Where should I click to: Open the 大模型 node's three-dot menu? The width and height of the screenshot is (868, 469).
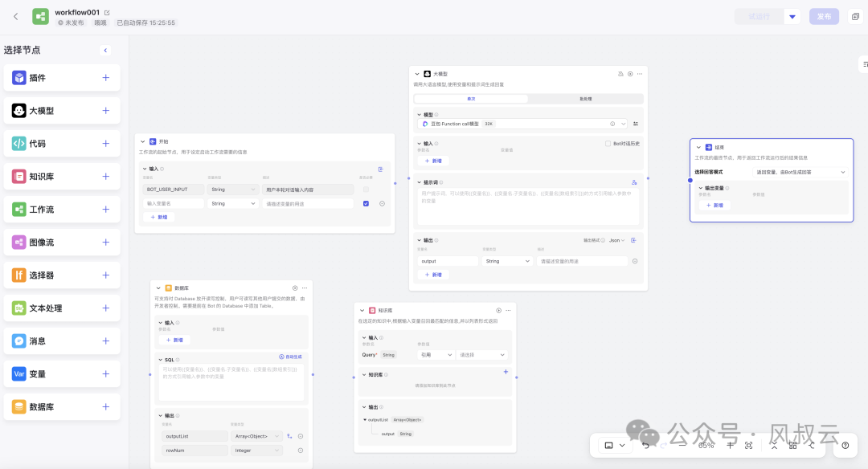641,74
